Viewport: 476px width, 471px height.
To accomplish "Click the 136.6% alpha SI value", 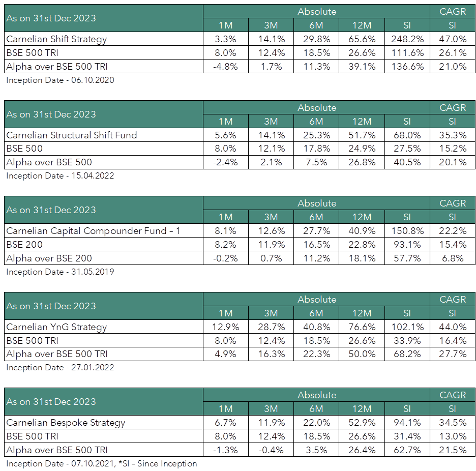I will pyautogui.click(x=407, y=67).
